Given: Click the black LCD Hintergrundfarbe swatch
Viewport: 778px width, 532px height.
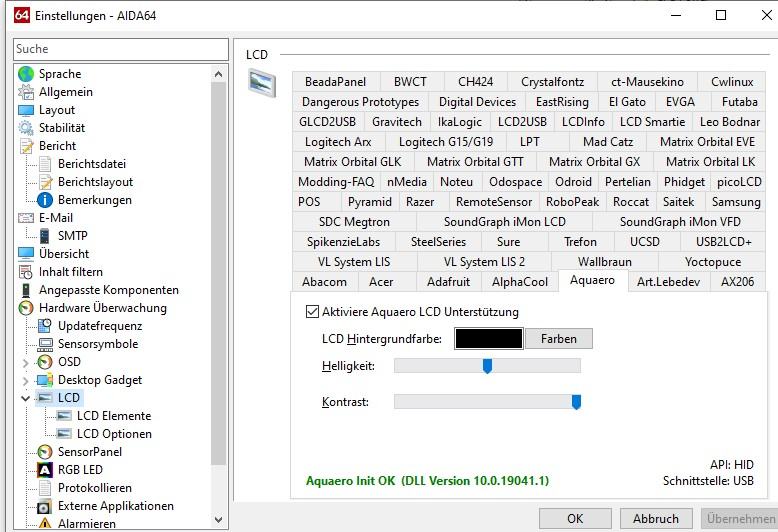Looking at the screenshot, I should [489, 339].
